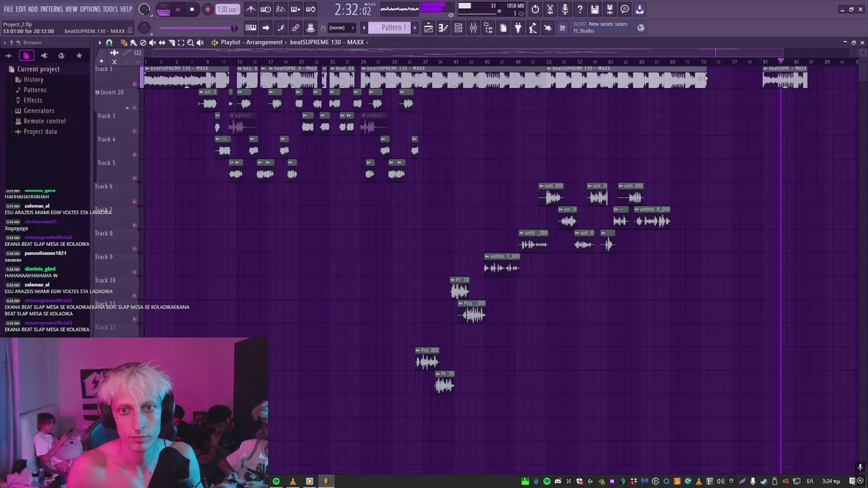The width and height of the screenshot is (868, 488).
Task: Click the render as audio file icon
Action: point(610,9)
